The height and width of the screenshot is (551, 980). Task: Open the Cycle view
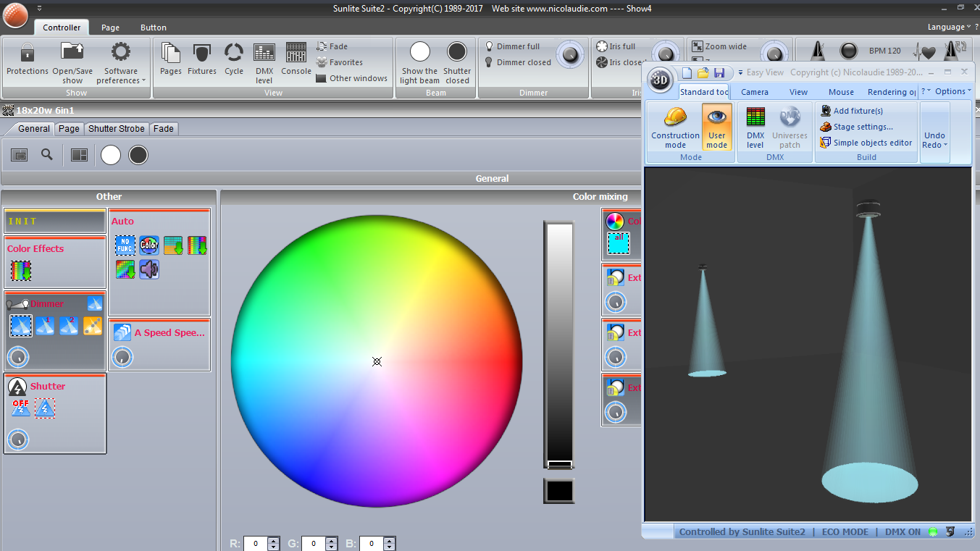point(234,59)
